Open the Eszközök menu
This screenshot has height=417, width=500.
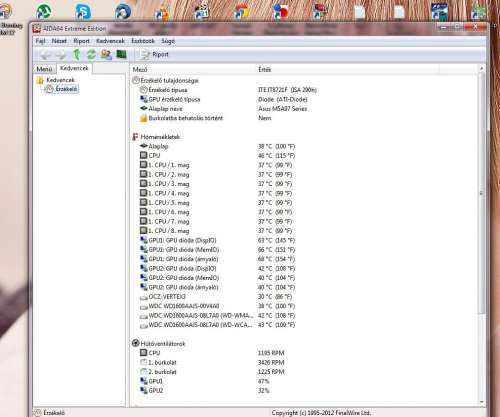[143, 41]
